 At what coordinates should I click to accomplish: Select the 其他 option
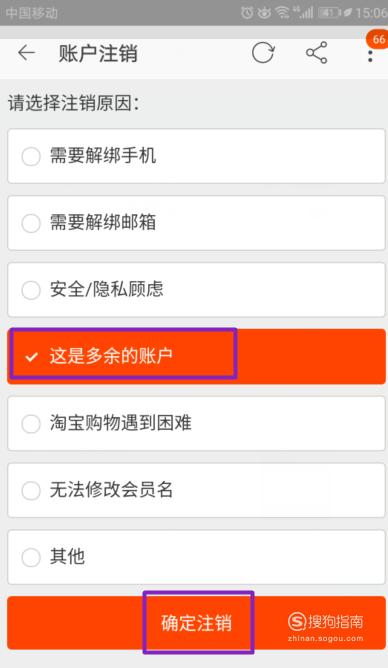[196, 557]
